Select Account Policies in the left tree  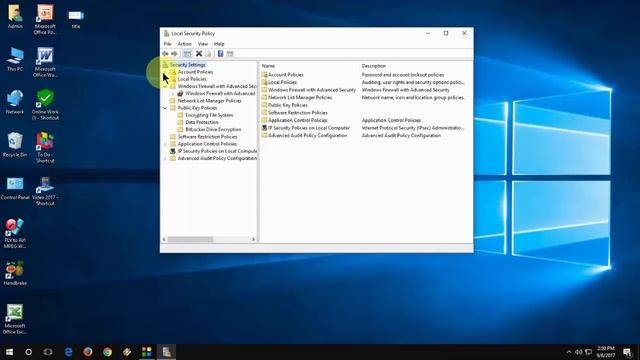195,72
